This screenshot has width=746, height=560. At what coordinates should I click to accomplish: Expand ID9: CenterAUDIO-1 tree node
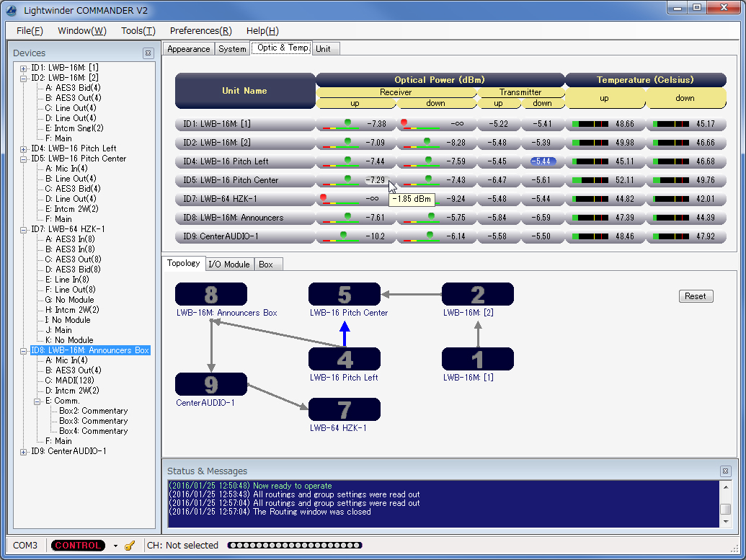point(23,451)
